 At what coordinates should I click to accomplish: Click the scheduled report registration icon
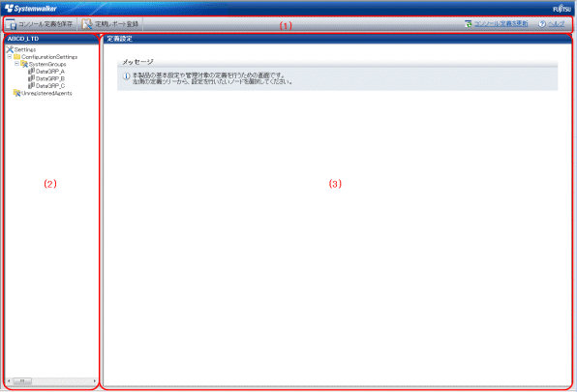tap(87, 24)
